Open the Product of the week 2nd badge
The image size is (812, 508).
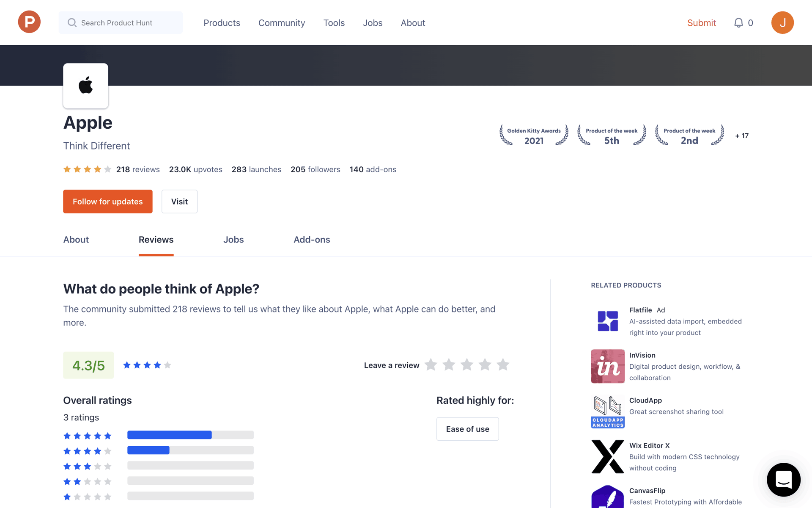(x=689, y=135)
